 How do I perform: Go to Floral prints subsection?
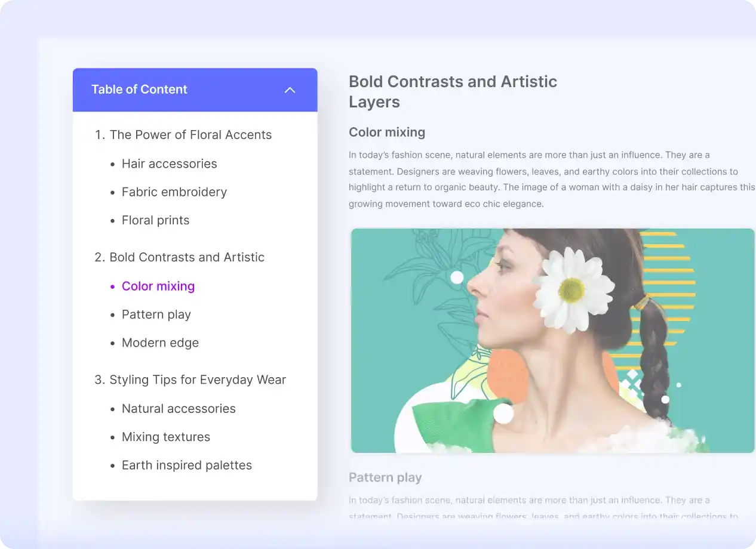(x=155, y=220)
